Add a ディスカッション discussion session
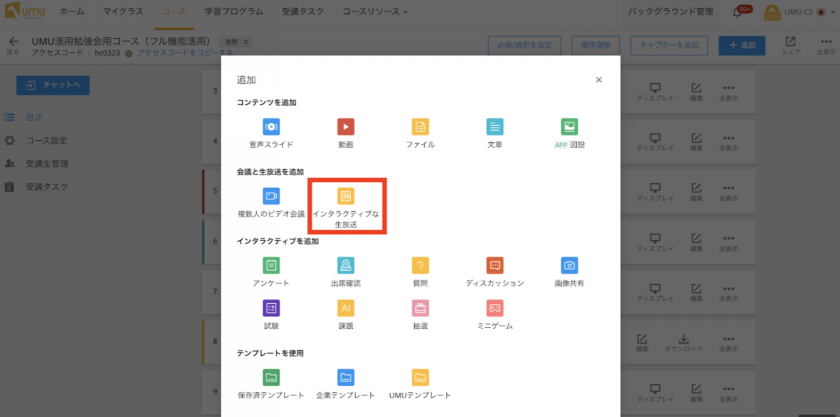The height and width of the screenshot is (417, 840). [x=494, y=265]
